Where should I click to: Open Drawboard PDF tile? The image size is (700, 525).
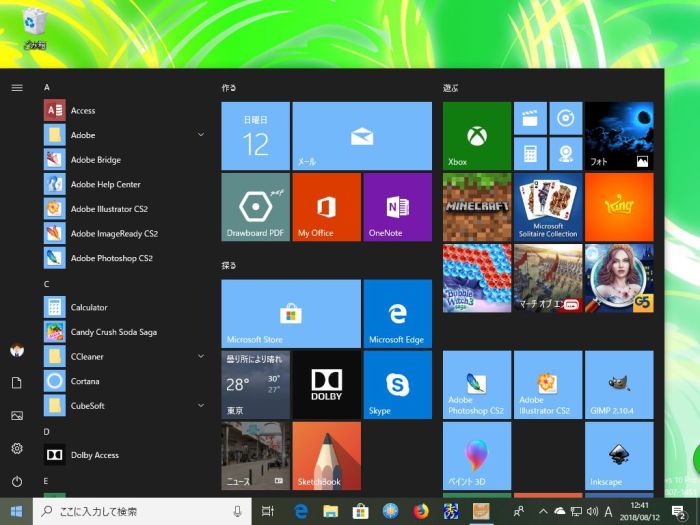click(x=255, y=207)
